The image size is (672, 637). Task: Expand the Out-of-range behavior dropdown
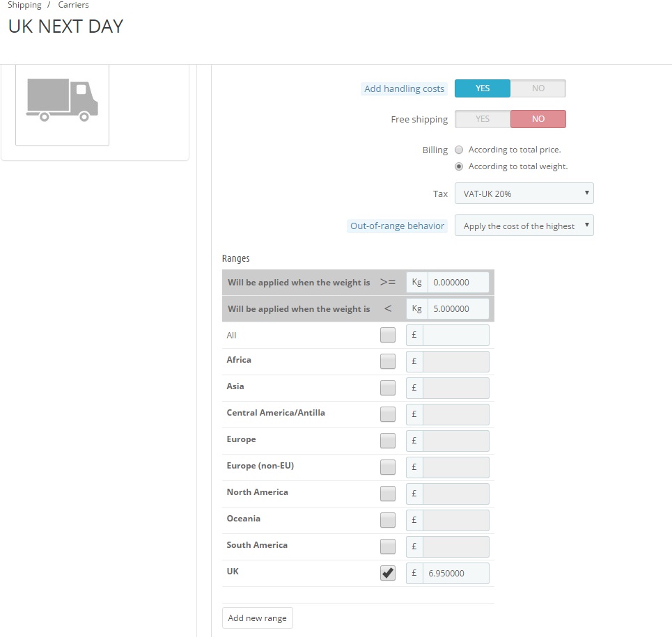pyautogui.click(x=524, y=226)
